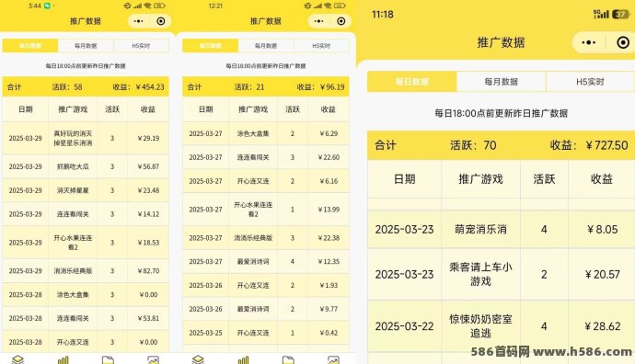This screenshot has height=364, width=635.
Task: Tap the 消灭掉星星 game cell
Action: point(73,190)
